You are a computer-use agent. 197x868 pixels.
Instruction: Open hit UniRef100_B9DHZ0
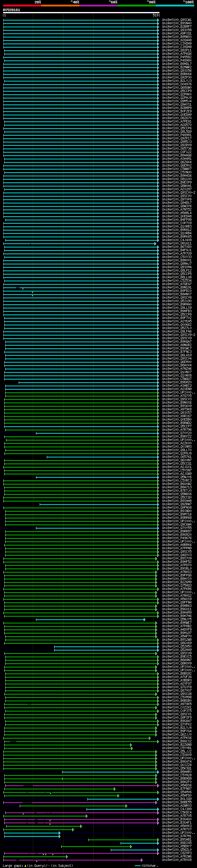coord(176,382)
